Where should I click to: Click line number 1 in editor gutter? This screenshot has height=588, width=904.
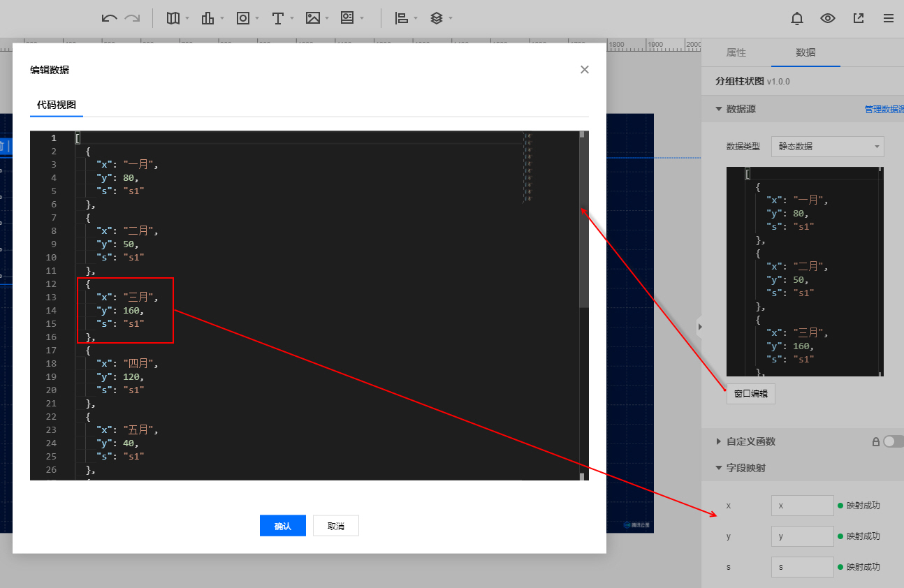pos(54,138)
